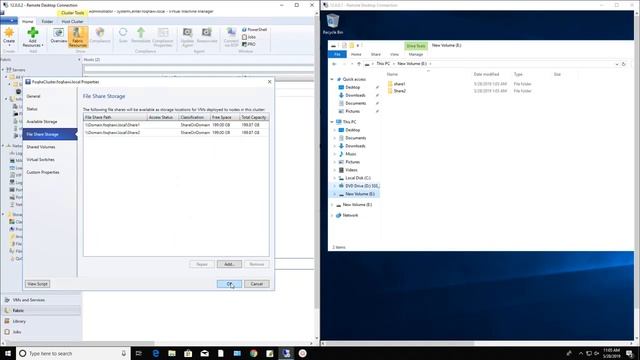Image resolution: width=640 pixels, height=360 pixels.
Task: Collapse This PC in Explorer tree
Action: click(x=332, y=122)
